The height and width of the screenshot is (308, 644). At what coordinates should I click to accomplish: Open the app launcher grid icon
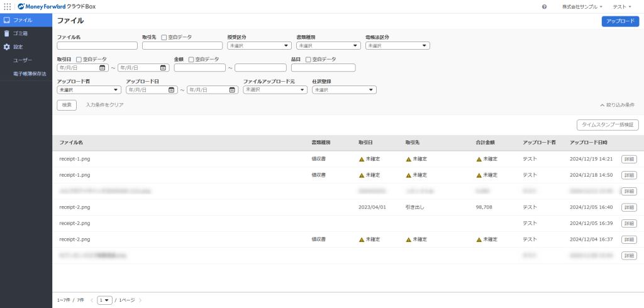point(8,6)
